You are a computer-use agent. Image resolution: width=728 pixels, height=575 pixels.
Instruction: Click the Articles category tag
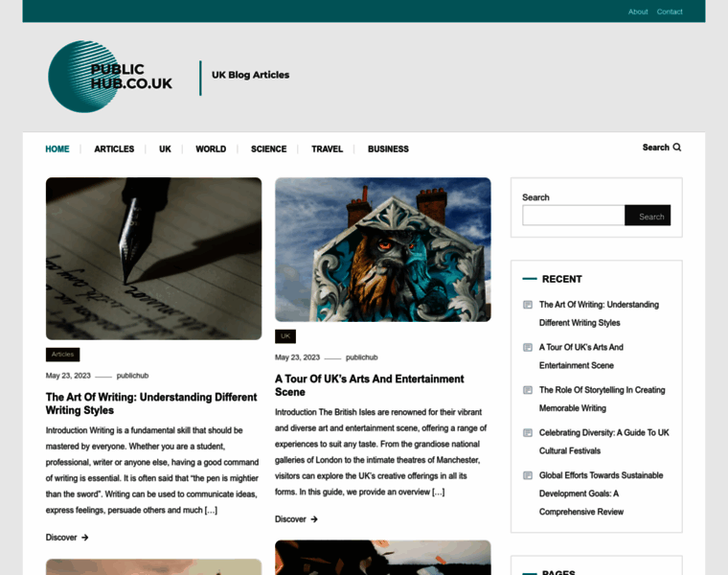click(x=62, y=355)
